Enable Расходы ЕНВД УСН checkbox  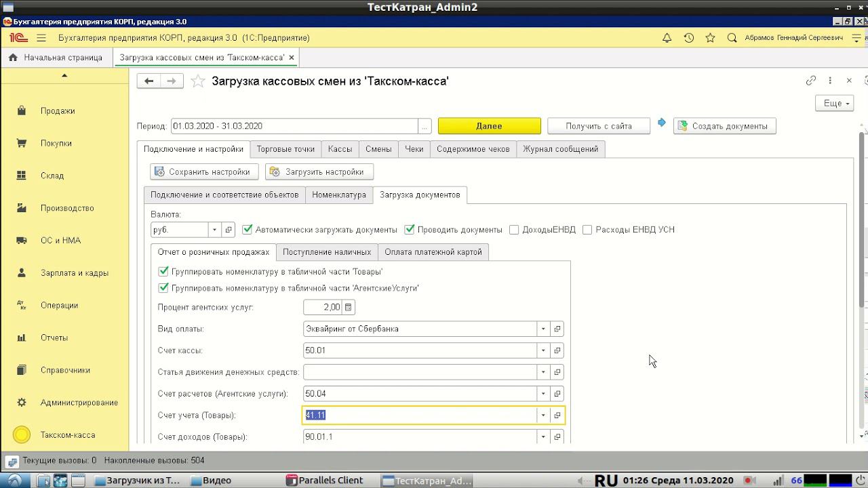pos(587,230)
